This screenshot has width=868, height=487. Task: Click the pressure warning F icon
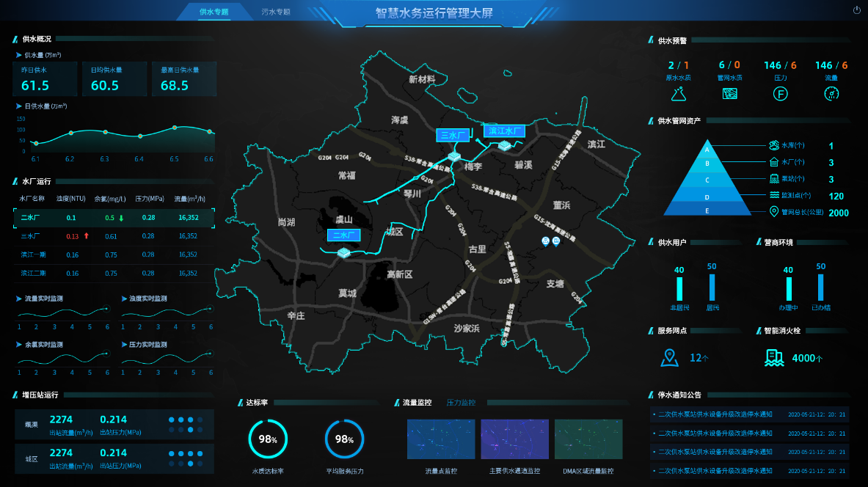coord(781,93)
